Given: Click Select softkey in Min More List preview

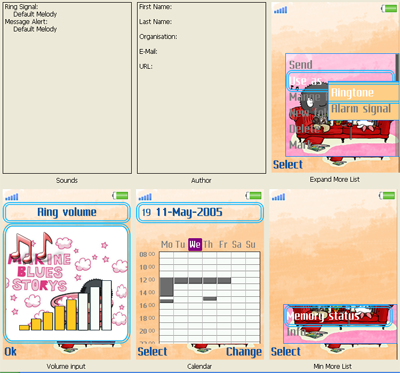Looking at the screenshot, I should click(286, 352).
